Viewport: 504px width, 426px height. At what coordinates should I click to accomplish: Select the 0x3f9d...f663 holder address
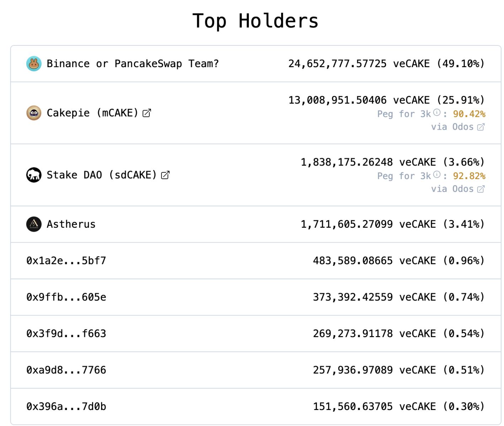click(66, 334)
